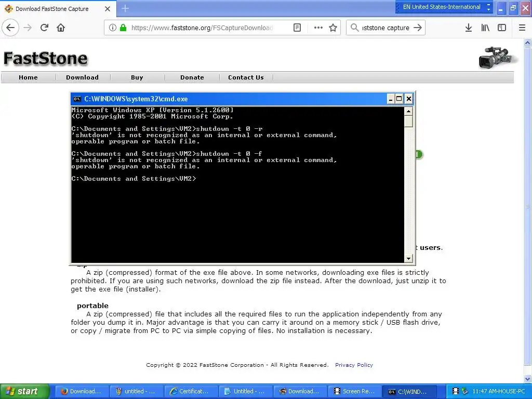The image size is (532, 399).
Task: Open Contact Us in FastStone navigation
Action: coord(246,77)
